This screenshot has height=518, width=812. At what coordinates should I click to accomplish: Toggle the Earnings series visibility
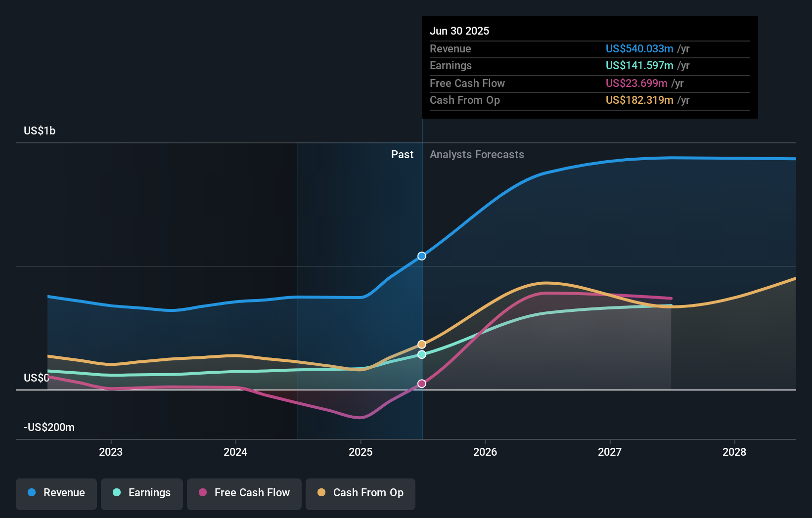pyautogui.click(x=142, y=493)
